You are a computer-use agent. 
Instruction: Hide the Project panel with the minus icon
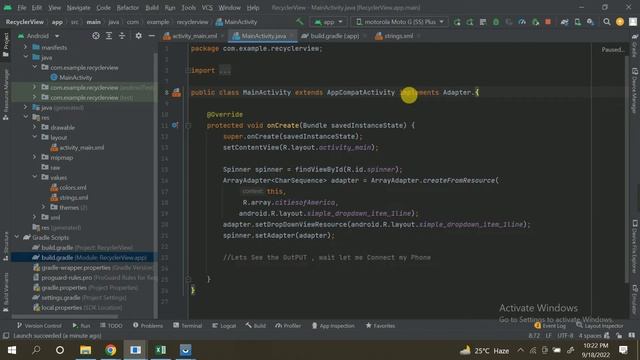click(x=151, y=36)
